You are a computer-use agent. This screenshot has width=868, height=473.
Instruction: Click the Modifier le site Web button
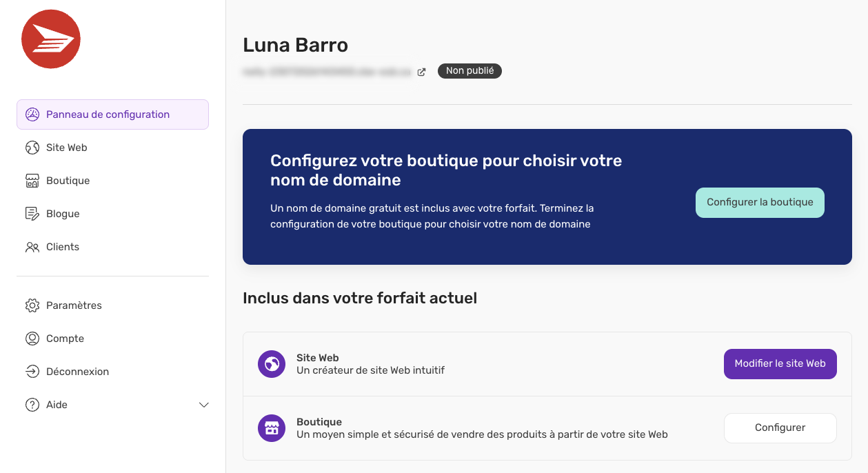pyautogui.click(x=780, y=364)
